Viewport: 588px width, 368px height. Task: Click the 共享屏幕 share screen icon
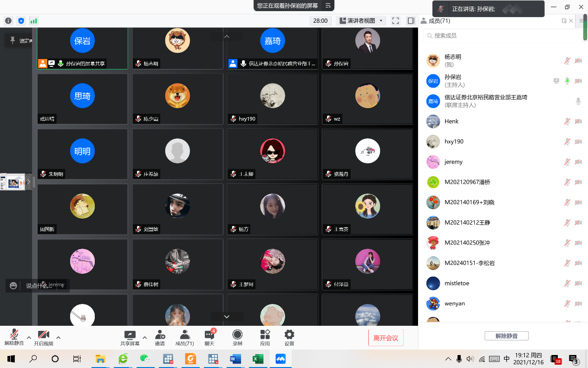pyautogui.click(x=130, y=335)
